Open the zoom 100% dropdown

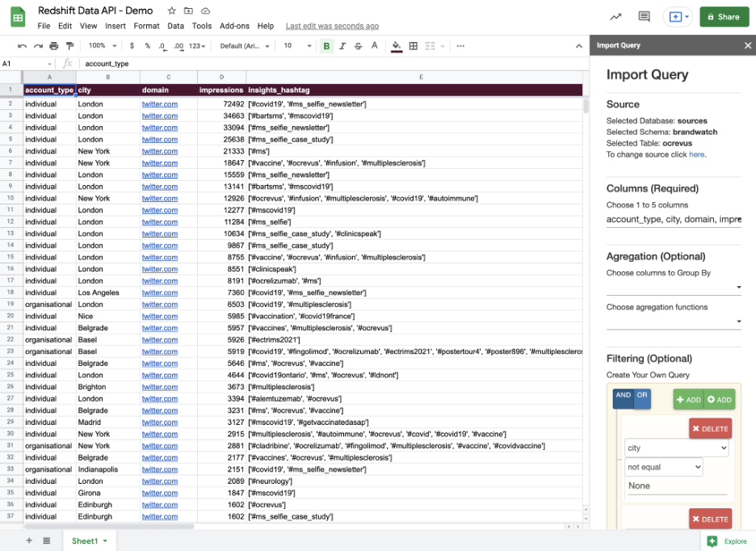[103, 46]
